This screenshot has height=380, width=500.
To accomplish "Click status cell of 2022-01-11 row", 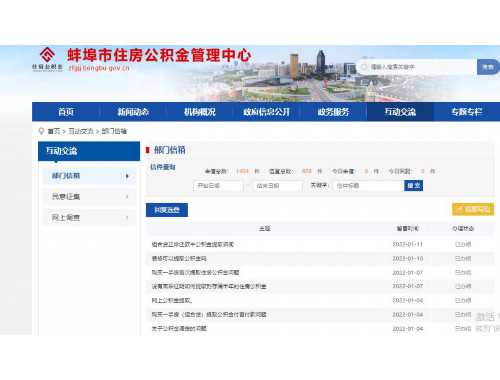I will (x=463, y=244).
